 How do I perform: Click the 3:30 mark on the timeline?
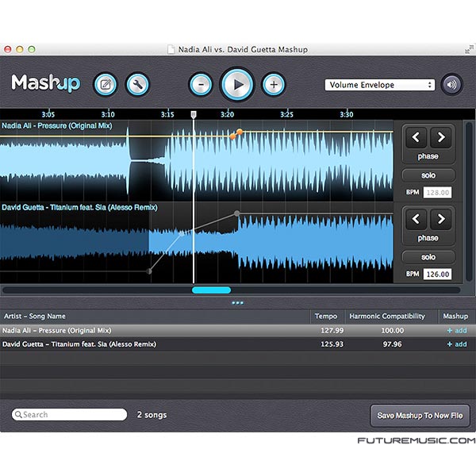click(347, 114)
